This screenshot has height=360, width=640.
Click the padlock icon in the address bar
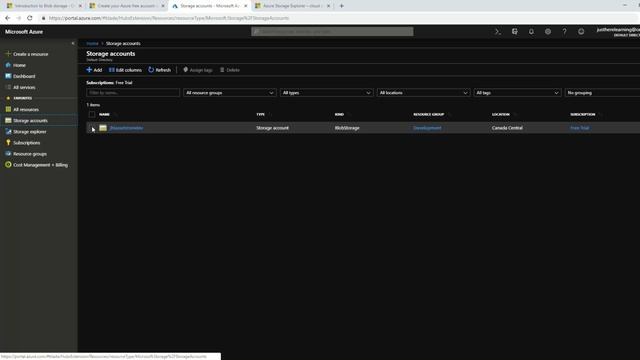(x=43, y=18)
